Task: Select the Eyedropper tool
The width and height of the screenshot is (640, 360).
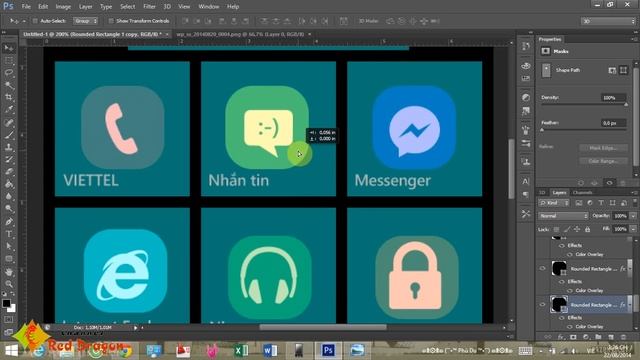Action: (9, 110)
